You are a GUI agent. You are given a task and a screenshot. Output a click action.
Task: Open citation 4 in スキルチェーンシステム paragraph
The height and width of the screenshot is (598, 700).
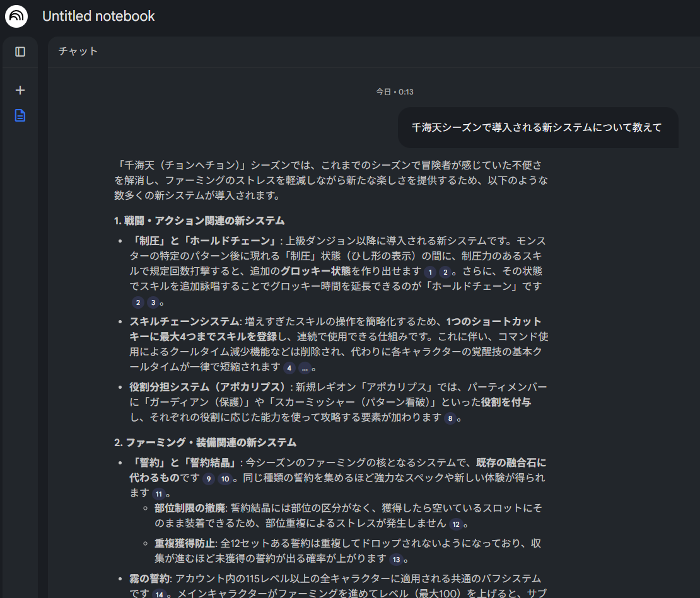coord(289,368)
